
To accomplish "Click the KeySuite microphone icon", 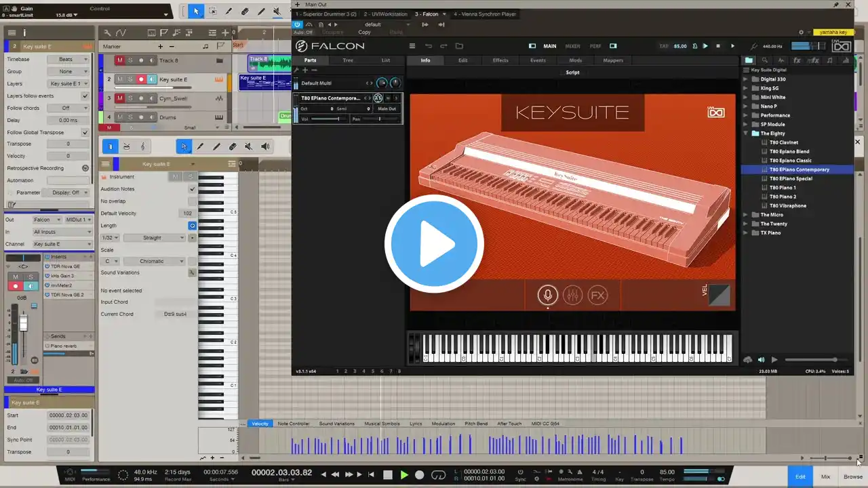I will click(548, 295).
